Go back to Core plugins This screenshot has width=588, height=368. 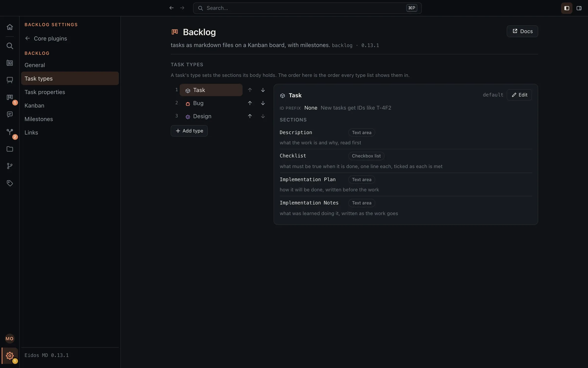[46, 39]
